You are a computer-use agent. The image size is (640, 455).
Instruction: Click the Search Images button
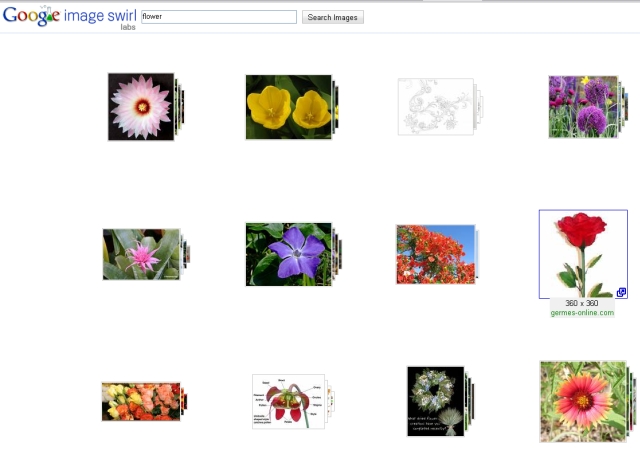click(x=333, y=17)
